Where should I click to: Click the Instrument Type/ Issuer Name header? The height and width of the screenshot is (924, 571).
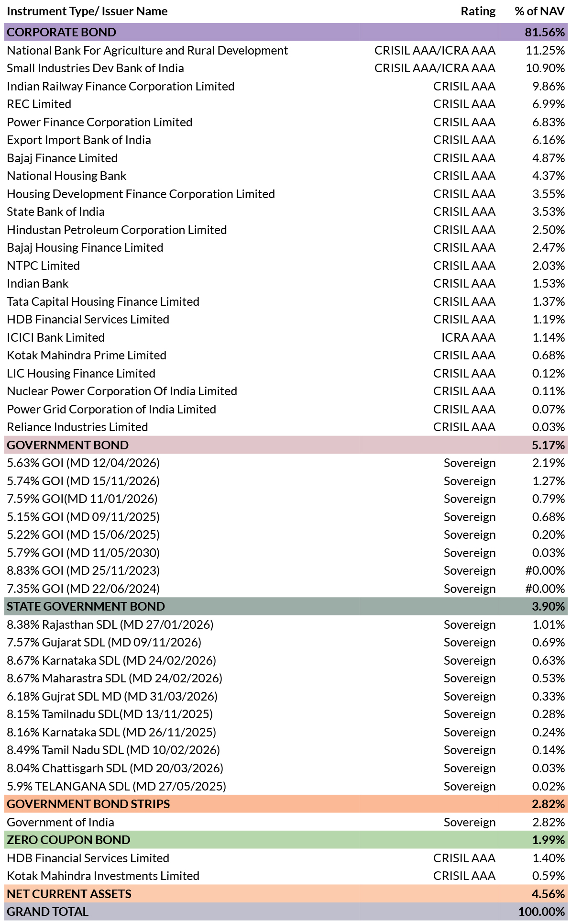pyautogui.click(x=87, y=11)
